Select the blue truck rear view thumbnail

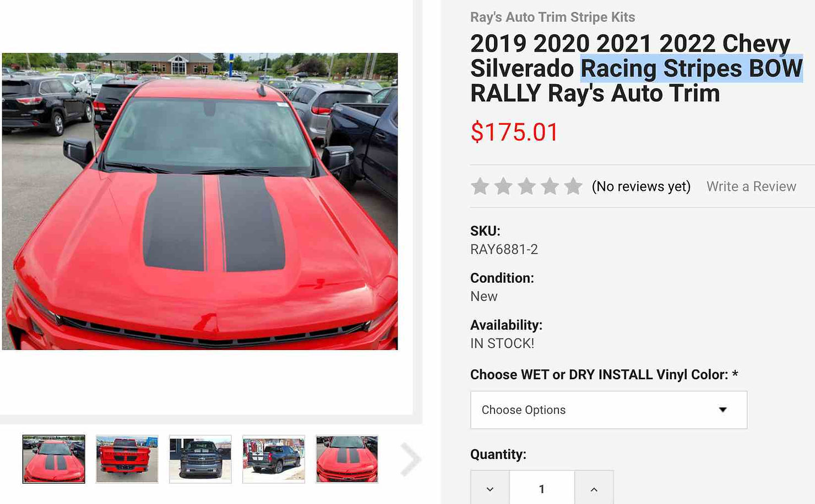[274, 459]
